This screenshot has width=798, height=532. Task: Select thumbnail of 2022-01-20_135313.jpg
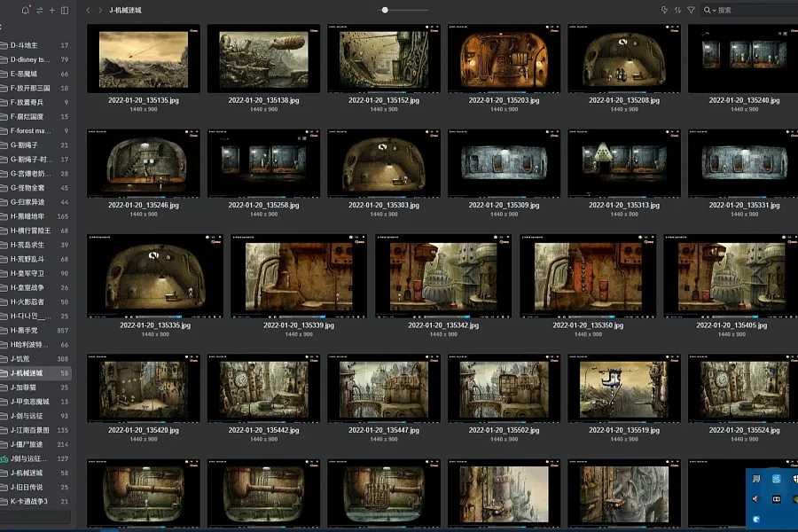(624, 163)
